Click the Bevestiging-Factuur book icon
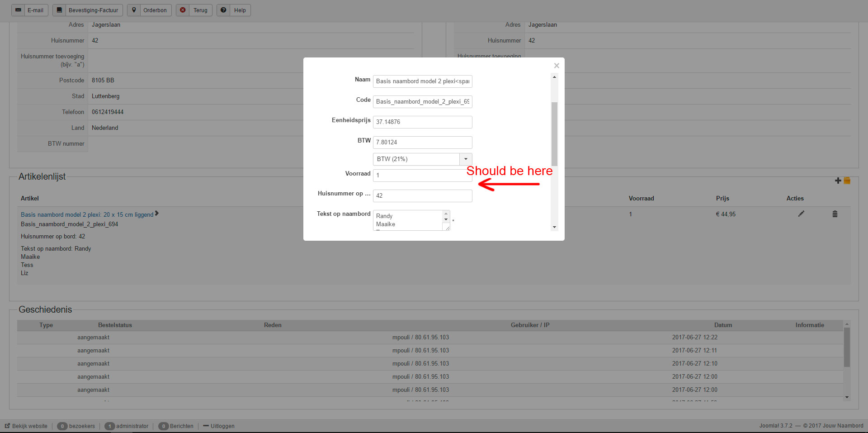 (59, 10)
